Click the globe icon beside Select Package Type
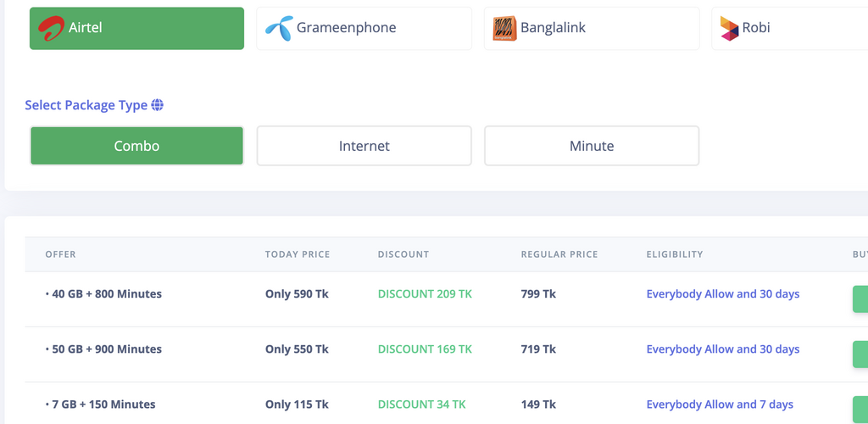 pyautogui.click(x=157, y=104)
